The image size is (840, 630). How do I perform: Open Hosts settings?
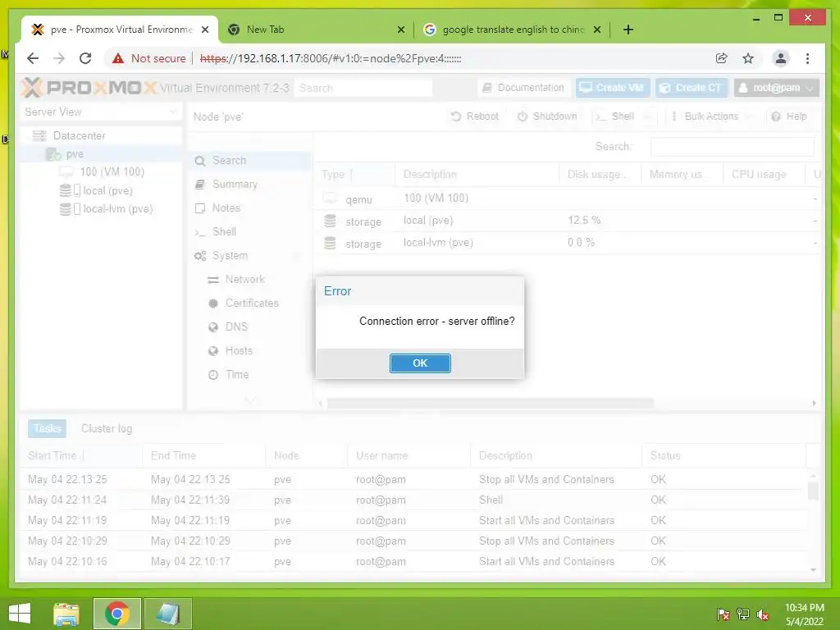pyautogui.click(x=249, y=351)
